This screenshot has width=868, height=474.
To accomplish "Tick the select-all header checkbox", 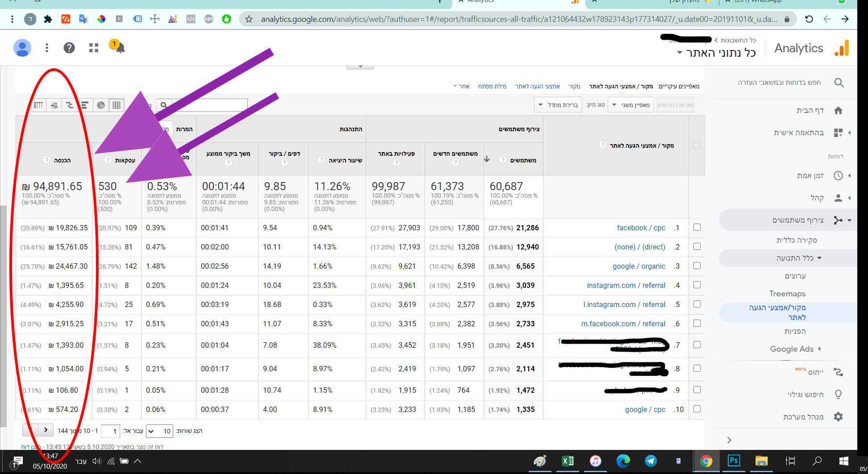I will 697,146.
